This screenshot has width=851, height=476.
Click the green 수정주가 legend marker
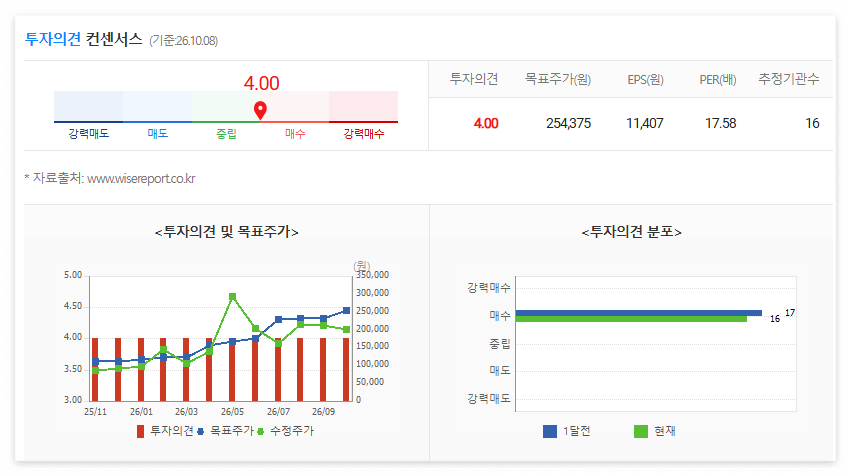point(261,431)
